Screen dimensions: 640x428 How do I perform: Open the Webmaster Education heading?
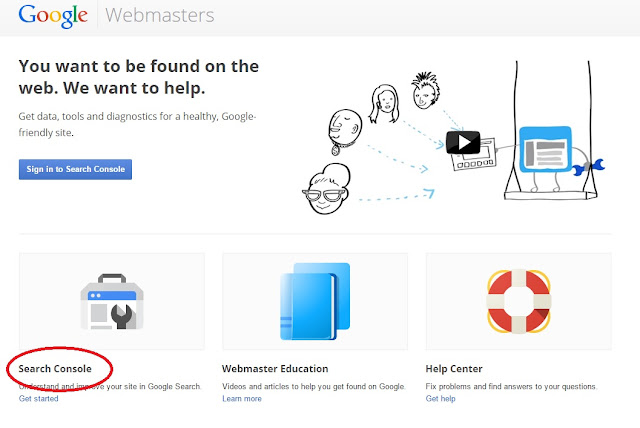275,369
